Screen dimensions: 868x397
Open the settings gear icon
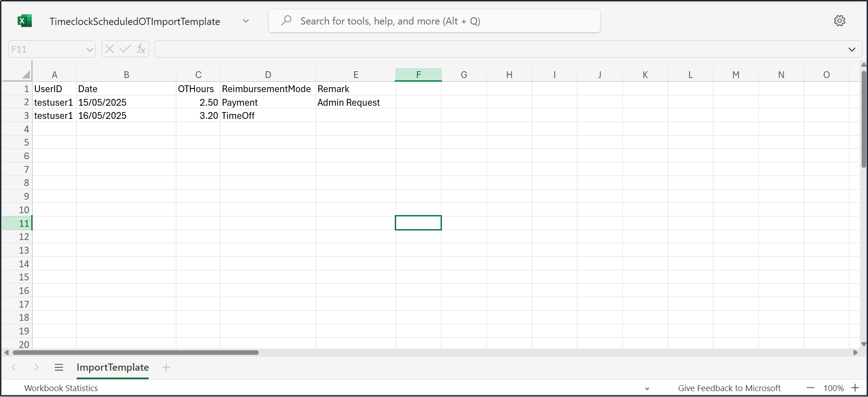pos(839,21)
